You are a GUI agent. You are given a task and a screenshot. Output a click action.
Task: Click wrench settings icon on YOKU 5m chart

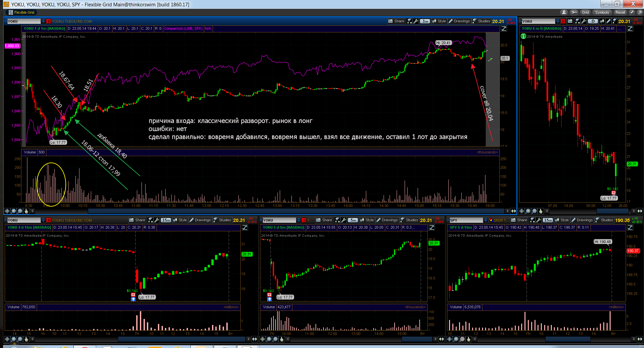click(344, 220)
